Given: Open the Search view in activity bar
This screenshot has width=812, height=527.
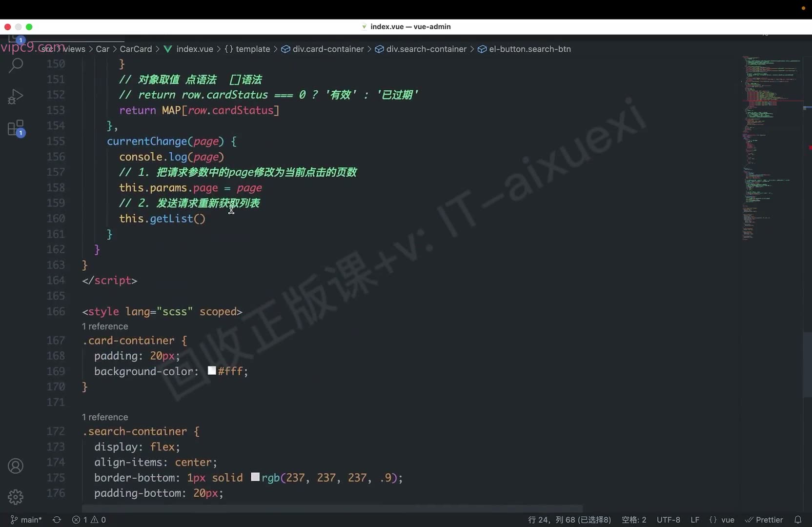Looking at the screenshot, I should 16,65.
